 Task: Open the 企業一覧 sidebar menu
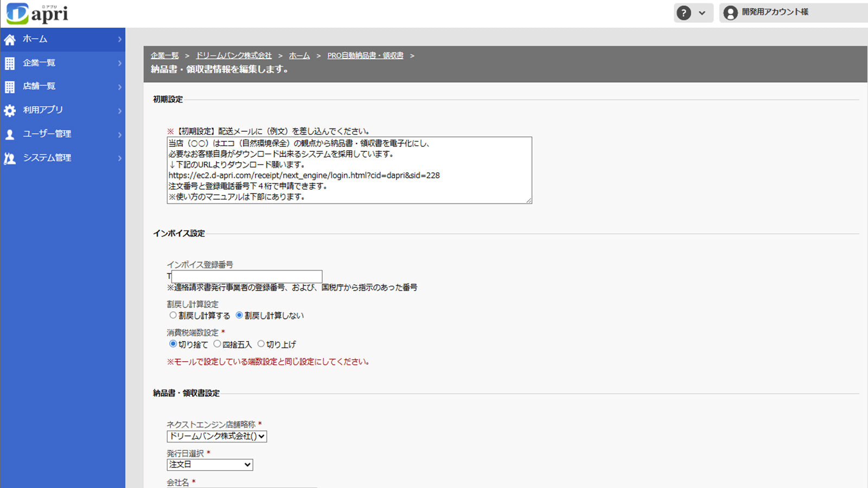[x=62, y=63]
